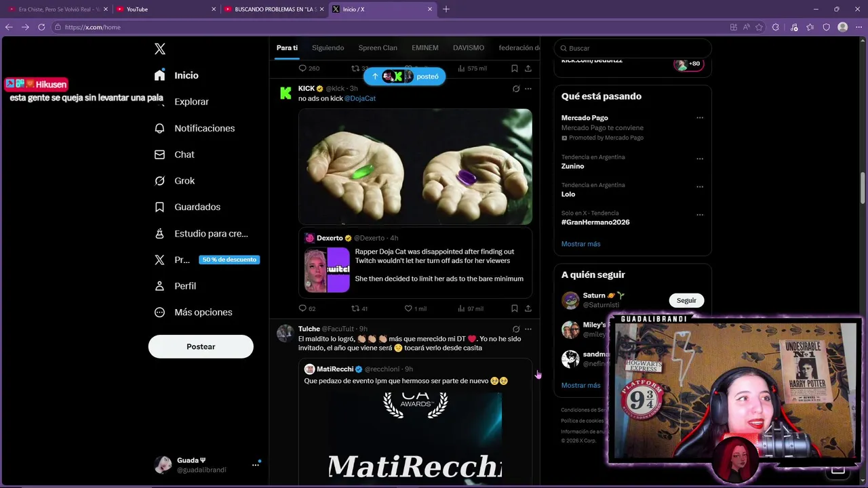
Task: Like the KICK post
Action: 408,308
